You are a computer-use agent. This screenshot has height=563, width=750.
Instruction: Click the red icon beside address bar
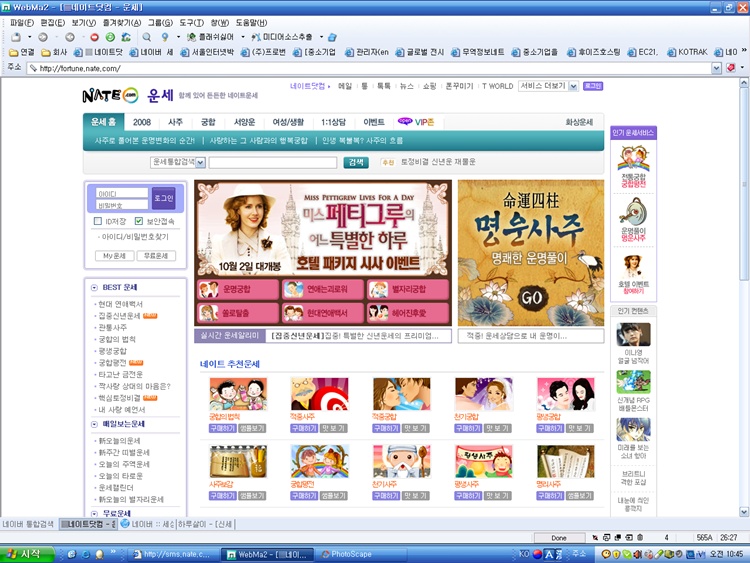click(731, 68)
